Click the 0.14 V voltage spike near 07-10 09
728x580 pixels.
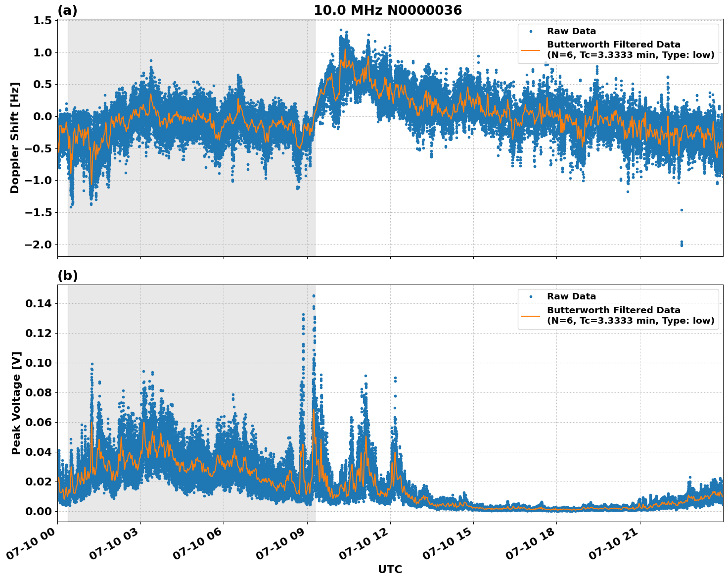tap(314, 295)
